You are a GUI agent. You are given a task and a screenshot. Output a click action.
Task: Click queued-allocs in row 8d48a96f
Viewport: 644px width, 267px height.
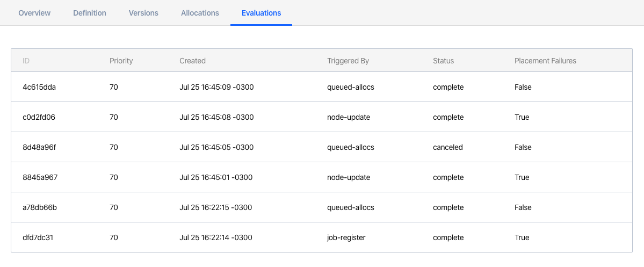click(351, 147)
